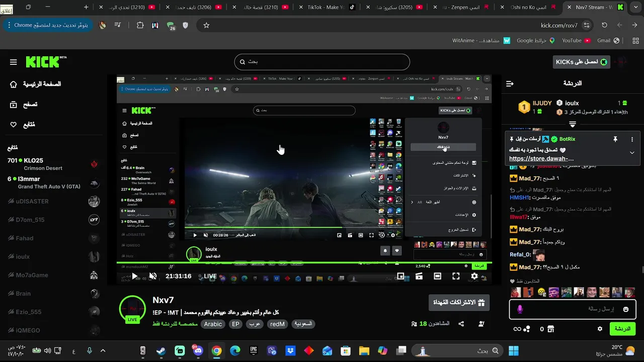
Task: Open D7om_515 channel in sidebar
Action: pyautogui.click(x=53, y=220)
